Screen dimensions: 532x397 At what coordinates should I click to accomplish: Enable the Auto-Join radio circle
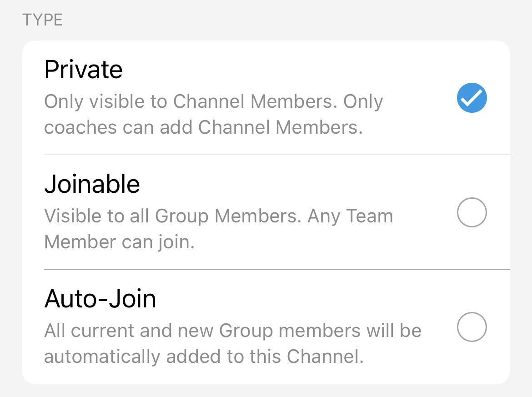point(472,327)
